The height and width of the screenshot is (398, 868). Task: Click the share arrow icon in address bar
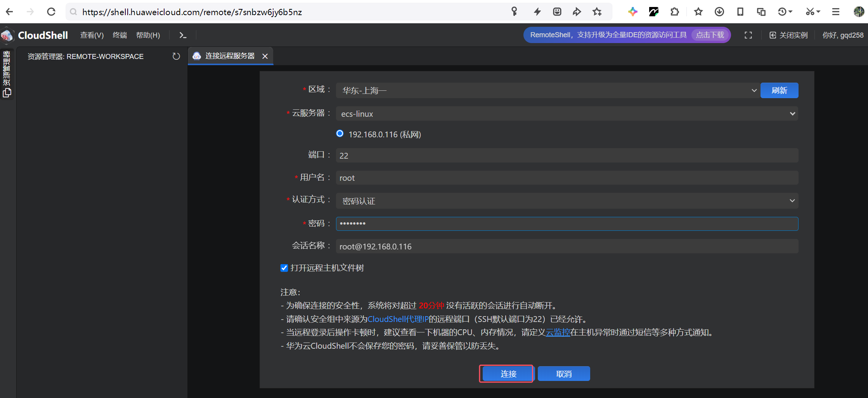577,12
